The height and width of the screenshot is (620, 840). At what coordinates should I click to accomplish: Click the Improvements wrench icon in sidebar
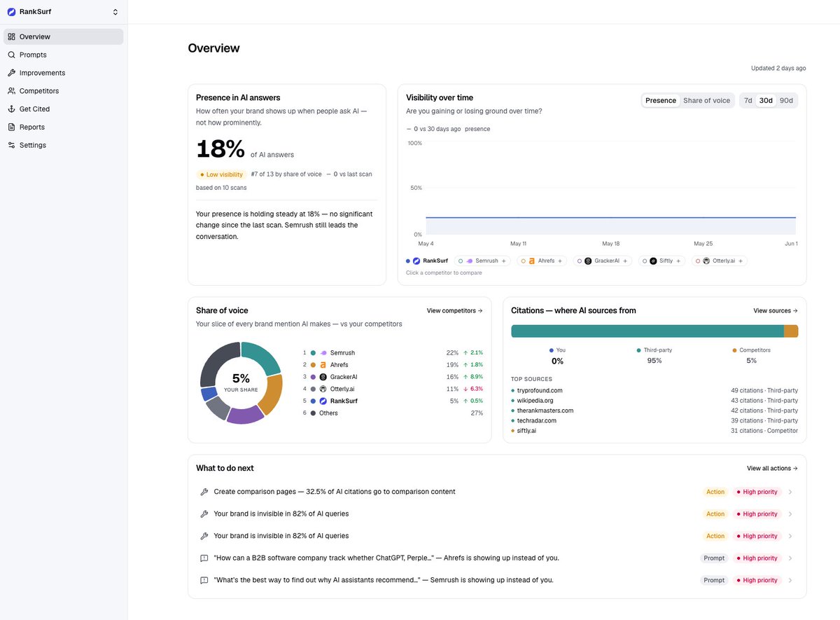pos(12,73)
